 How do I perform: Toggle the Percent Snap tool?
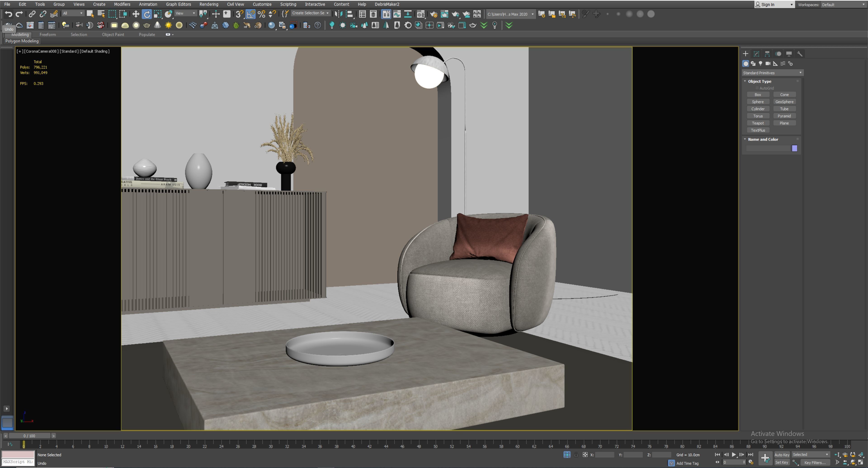(x=262, y=14)
